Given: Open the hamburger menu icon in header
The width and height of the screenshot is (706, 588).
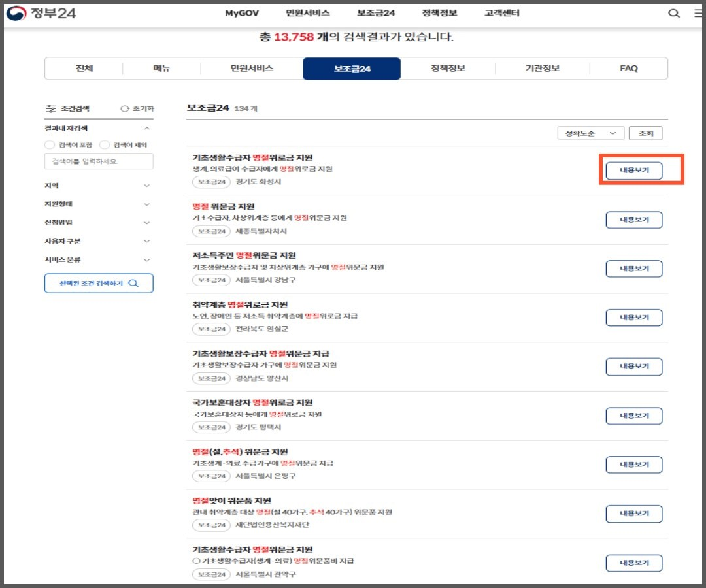Looking at the screenshot, I should tap(698, 14).
